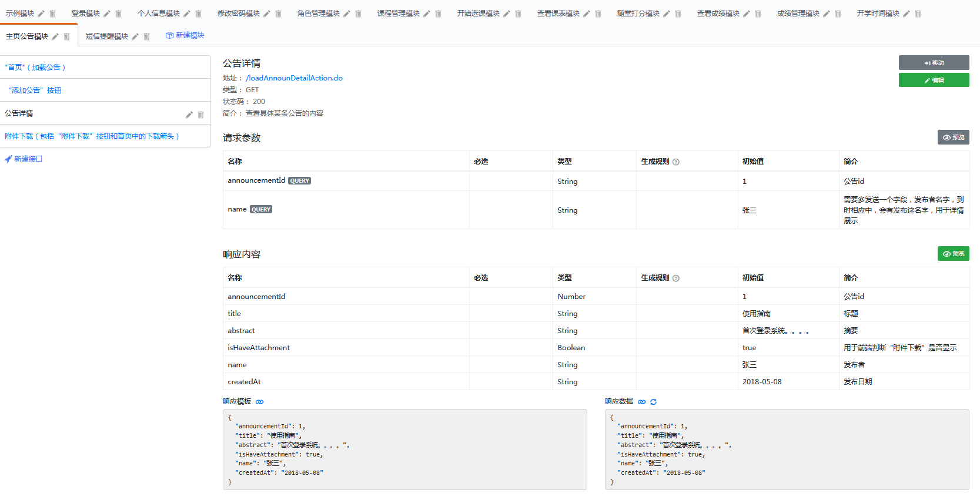The image size is (980, 500).
Task: Delete the 短信提醒模块 module
Action: pyautogui.click(x=146, y=36)
